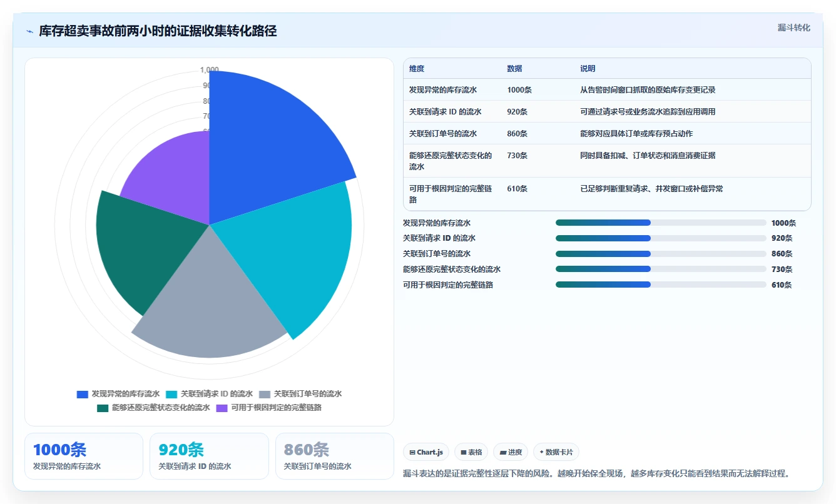Click the lightning icon beside the title
836x504 pixels.
click(x=30, y=31)
